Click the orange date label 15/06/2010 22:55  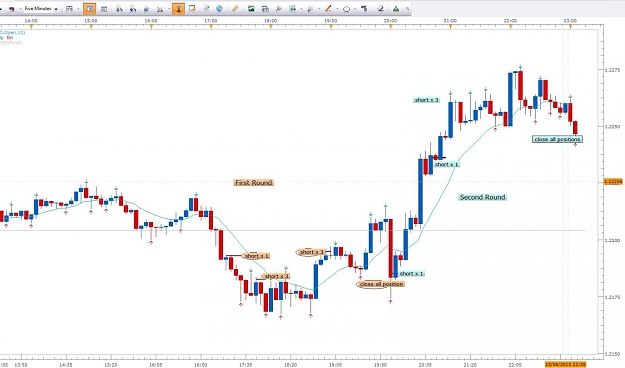point(566,364)
